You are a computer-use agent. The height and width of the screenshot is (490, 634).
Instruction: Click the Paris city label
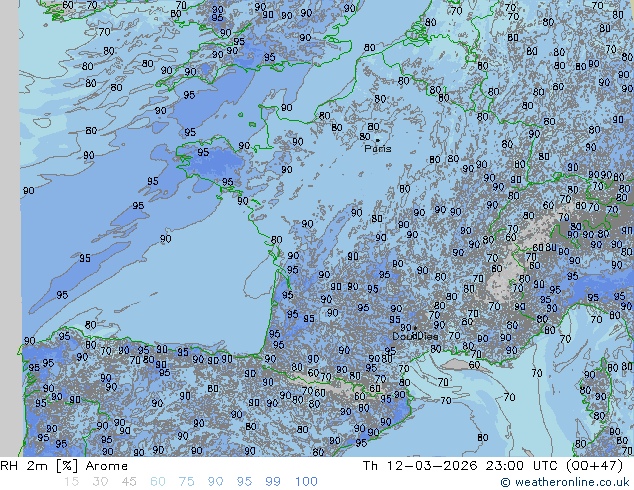click(378, 149)
